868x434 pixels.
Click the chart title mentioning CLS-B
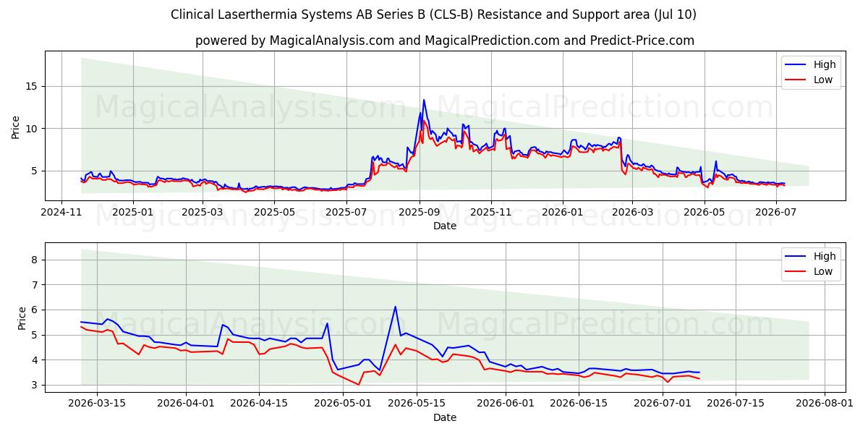tap(434, 14)
